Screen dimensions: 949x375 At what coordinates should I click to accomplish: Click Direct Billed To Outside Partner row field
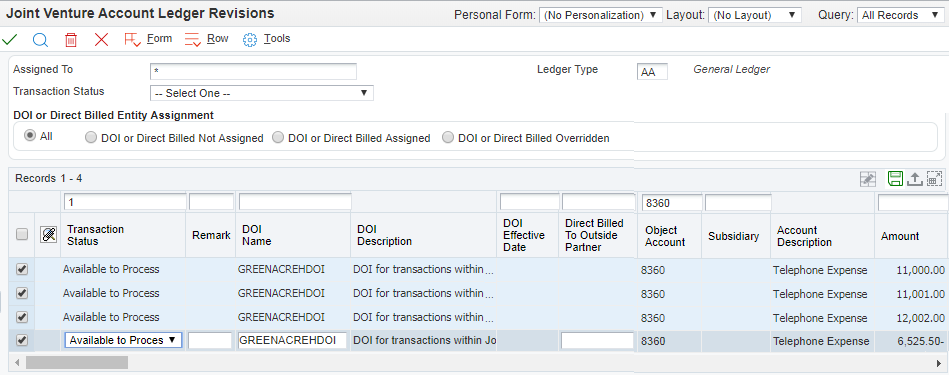(x=597, y=341)
